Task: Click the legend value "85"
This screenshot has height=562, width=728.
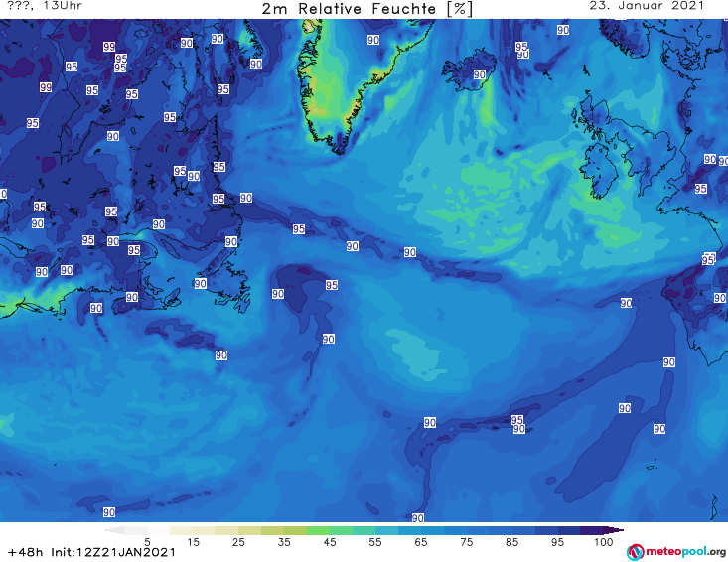Action: 512,542
